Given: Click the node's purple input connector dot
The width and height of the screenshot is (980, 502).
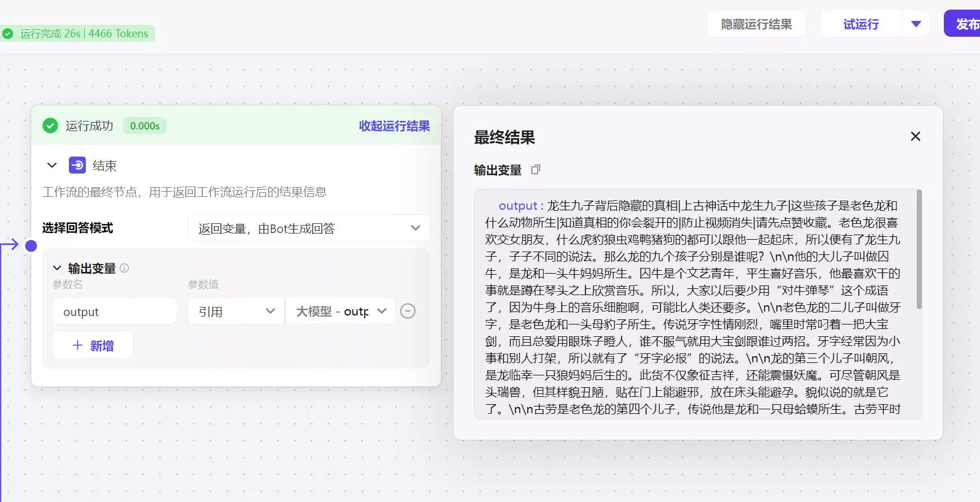Looking at the screenshot, I should (32, 245).
